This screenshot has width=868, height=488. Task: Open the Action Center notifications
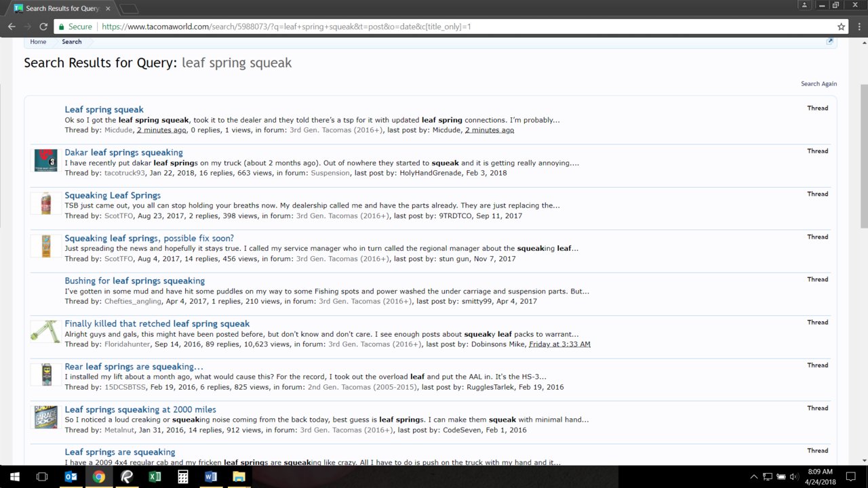point(852,476)
